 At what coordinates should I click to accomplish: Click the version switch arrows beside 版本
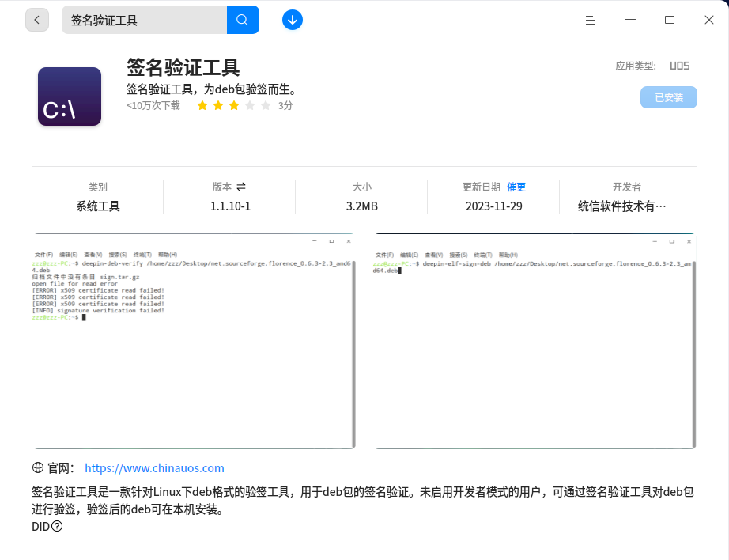[x=242, y=187]
